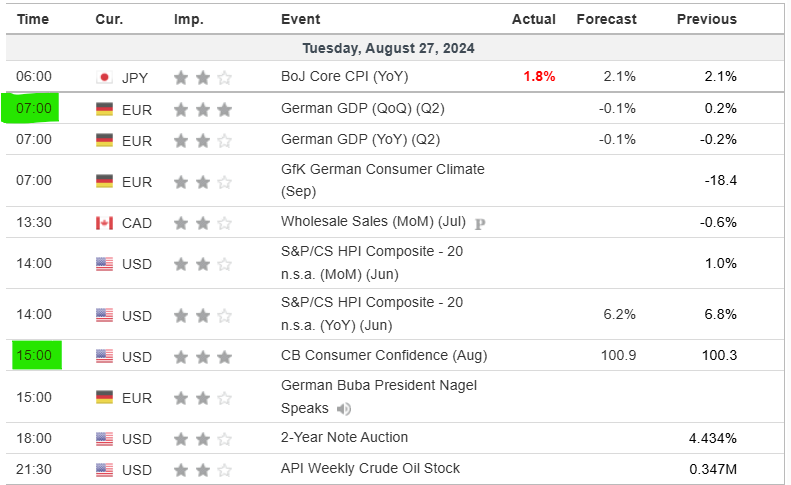Click importance stars for CB Consumer Confidence

click(203, 356)
